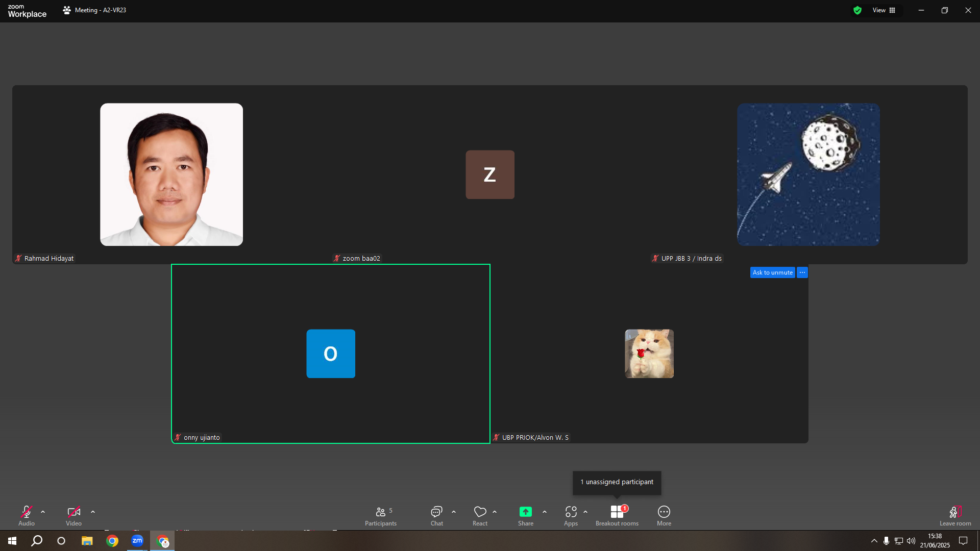Check the green encryption shield icon
The height and width of the screenshot is (551, 980).
click(857, 10)
